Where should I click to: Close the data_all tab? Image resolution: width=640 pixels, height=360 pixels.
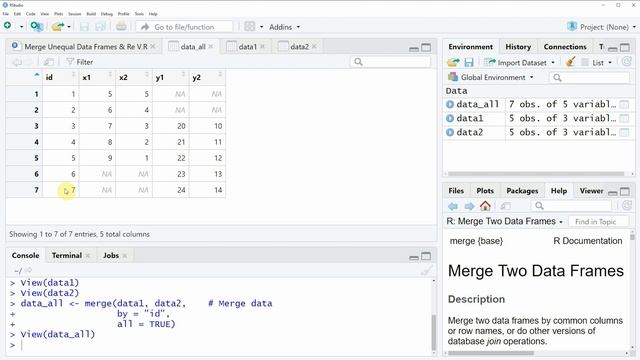coord(211,47)
